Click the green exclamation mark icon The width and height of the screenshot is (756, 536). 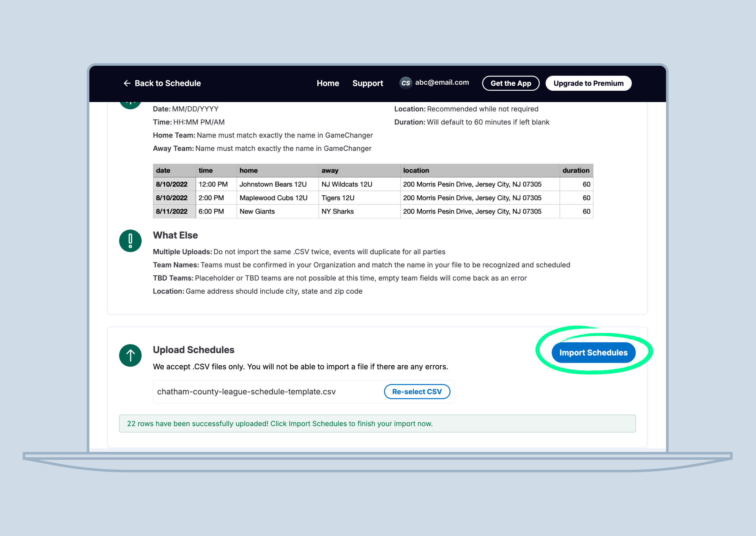pos(130,241)
